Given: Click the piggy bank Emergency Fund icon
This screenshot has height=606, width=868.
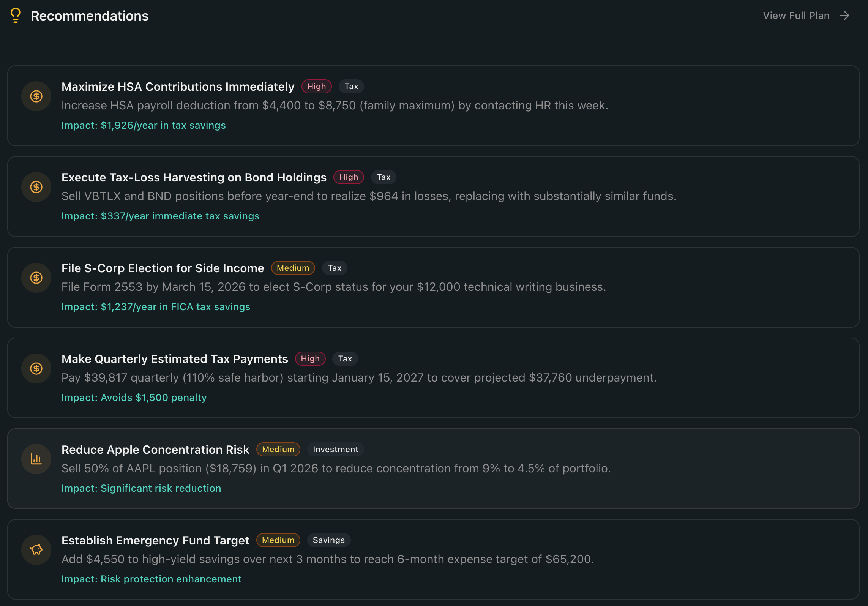Looking at the screenshot, I should pos(36,550).
